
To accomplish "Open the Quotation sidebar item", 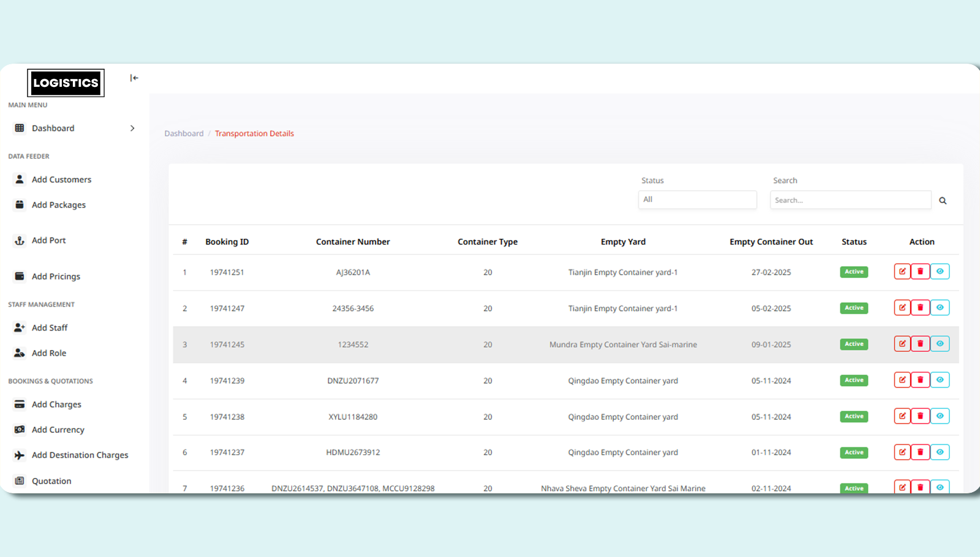I will [51, 481].
